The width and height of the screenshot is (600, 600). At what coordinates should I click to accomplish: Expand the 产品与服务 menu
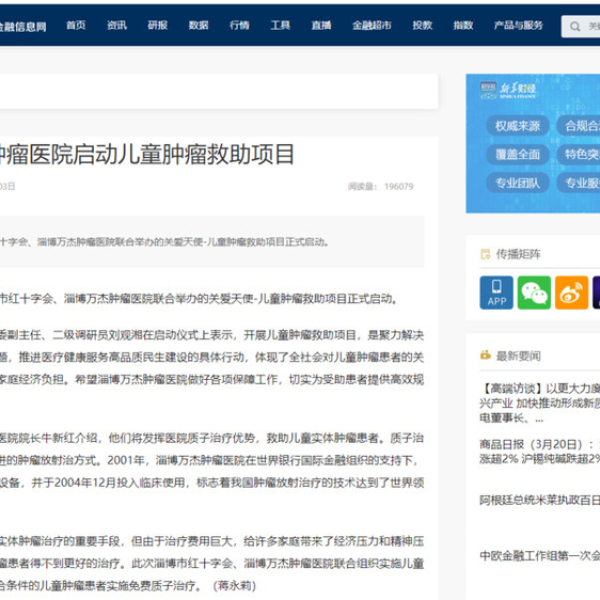point(518,25)
